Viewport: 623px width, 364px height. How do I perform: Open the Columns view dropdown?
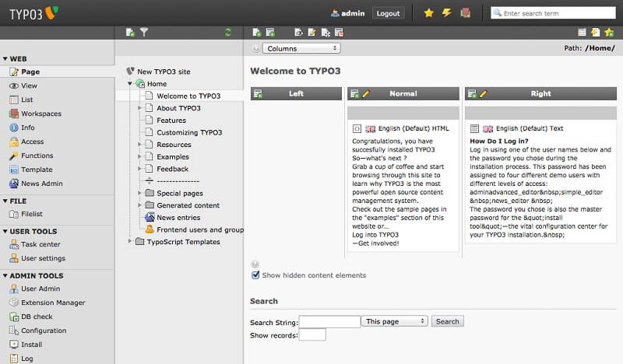pos(301,48)
